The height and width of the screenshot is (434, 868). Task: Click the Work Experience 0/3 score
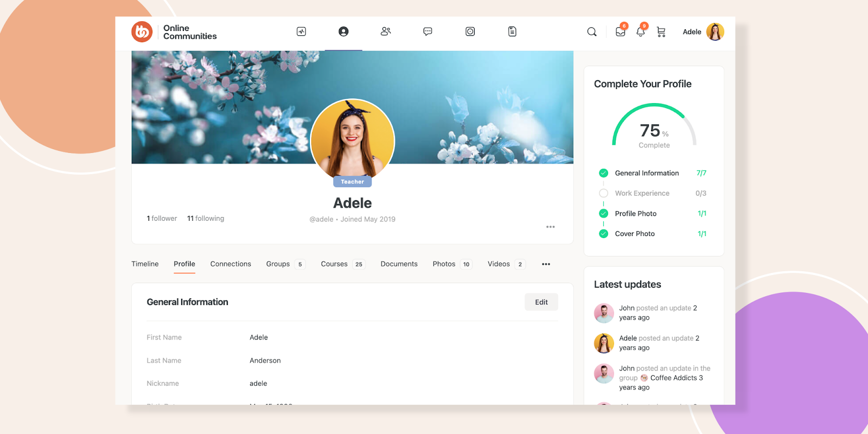(x=701, y=193)
